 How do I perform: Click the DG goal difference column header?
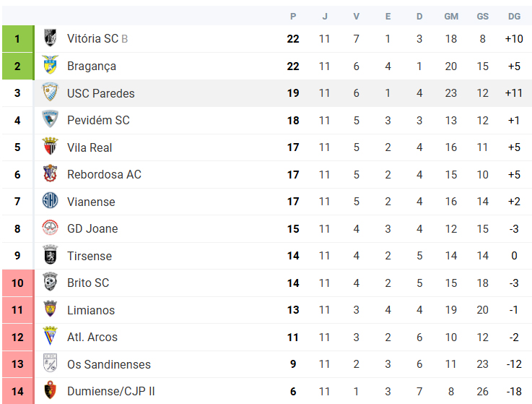coord(514,17)
